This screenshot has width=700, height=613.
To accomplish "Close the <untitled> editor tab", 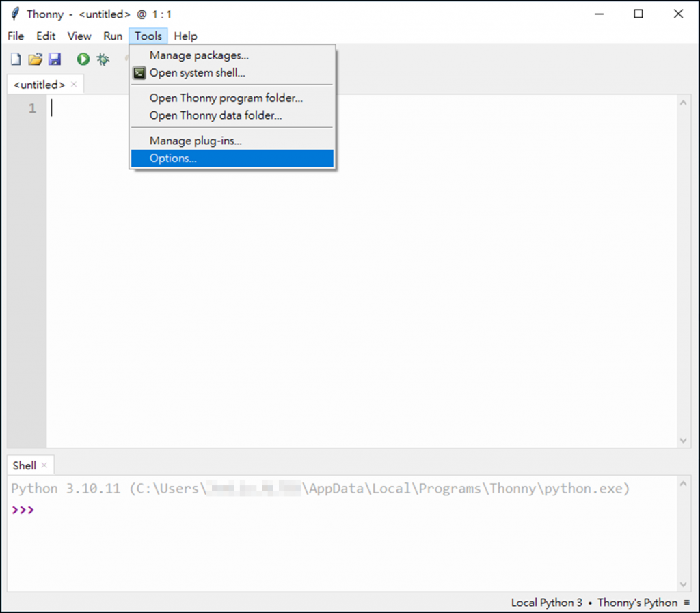I will coord(74,84).
